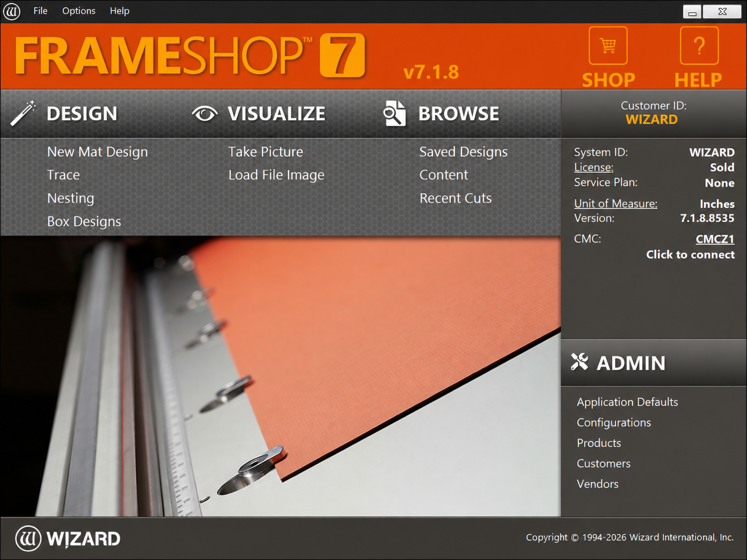Click the SHOP label
747x560 pixels.
[609, 80]
